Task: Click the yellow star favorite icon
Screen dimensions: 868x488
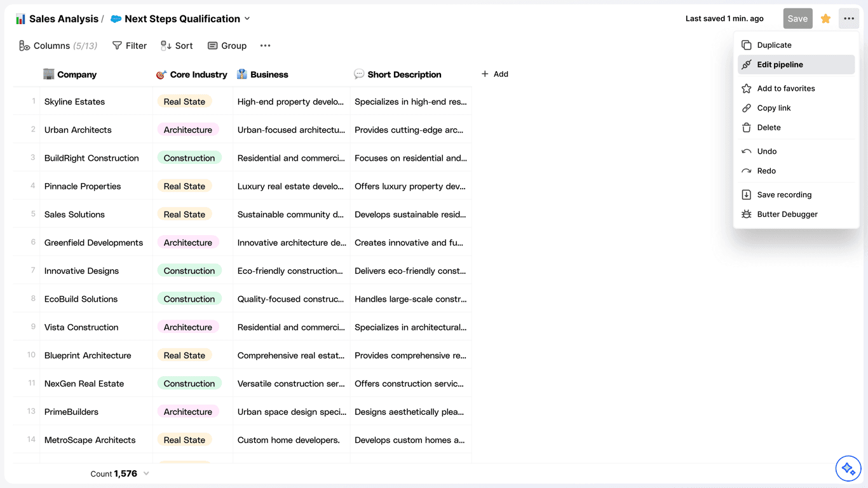Action: tap(825, 18)
